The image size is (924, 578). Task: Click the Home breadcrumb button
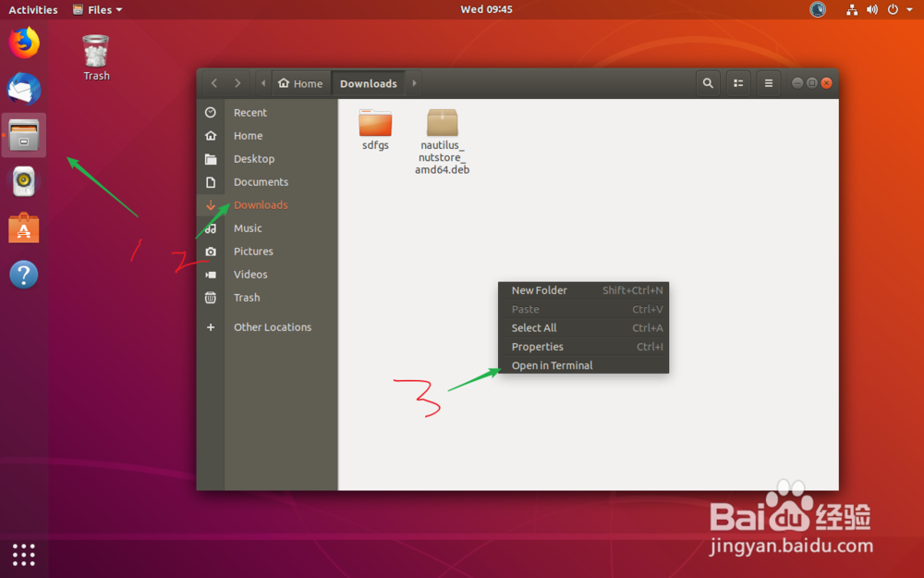click(x=300, y=83)
